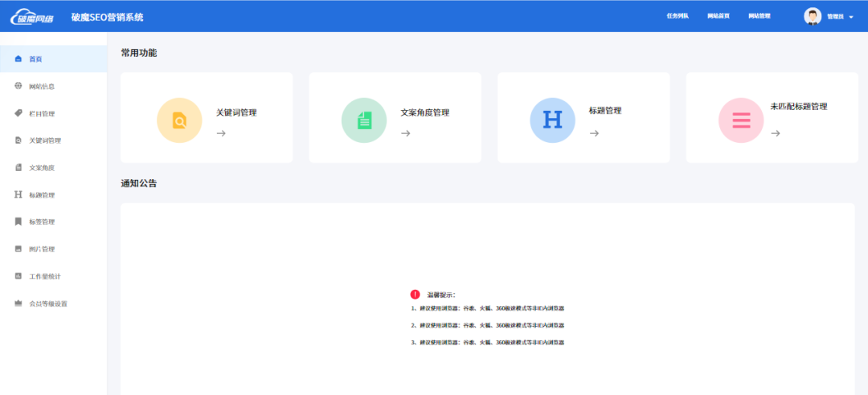Click the chart icon for 工作量统计
The height and width of the screenshot is (395, 868).
18,275
